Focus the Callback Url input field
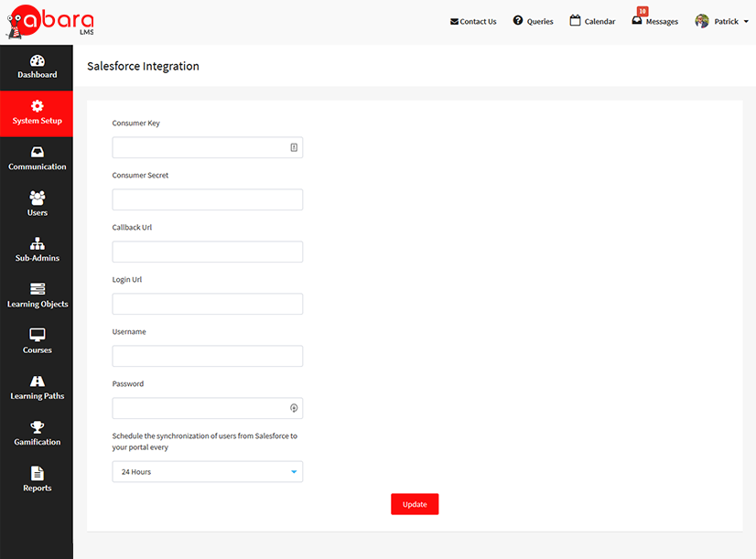 click(208, 252)
